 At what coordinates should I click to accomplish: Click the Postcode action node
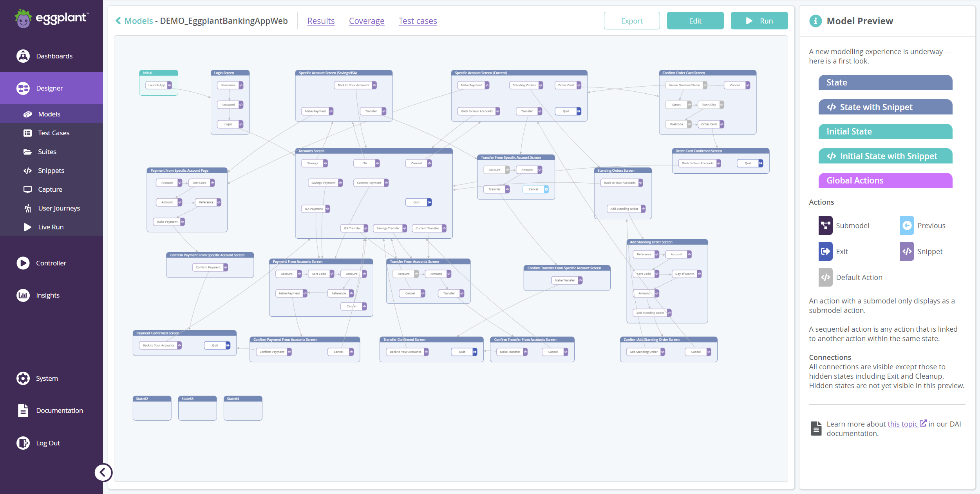[678, 124]
